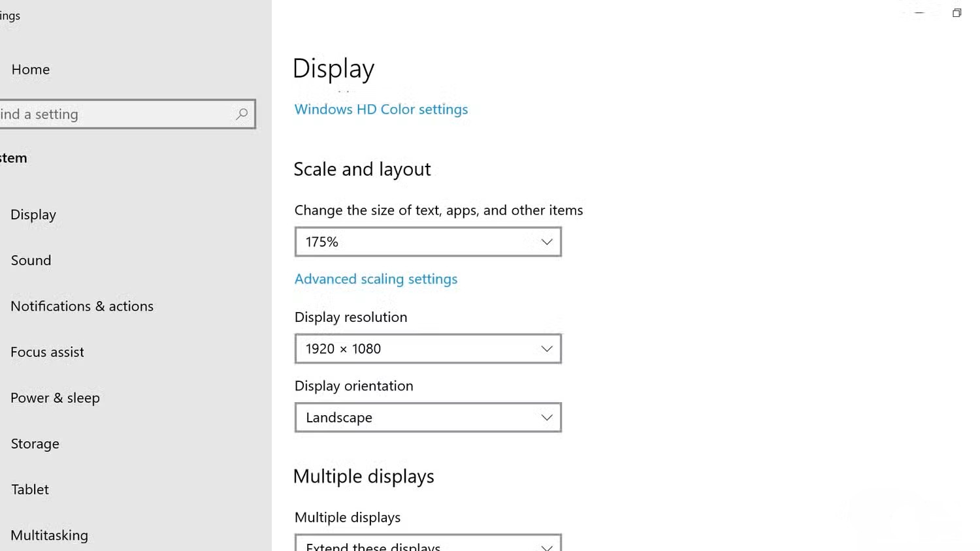Click the chevron arrow beside 175% scale
Viewport: 980px width, 551px height.
point(546,242)
